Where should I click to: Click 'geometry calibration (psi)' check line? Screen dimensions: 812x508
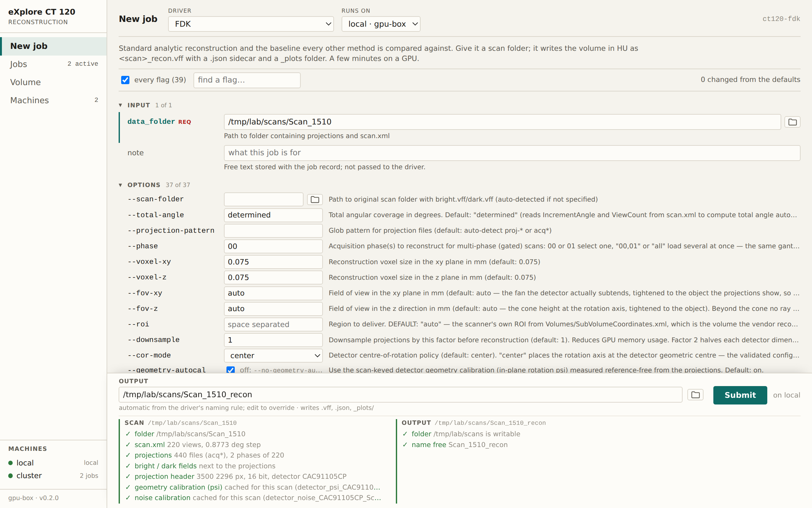click(x=253, y=487)
